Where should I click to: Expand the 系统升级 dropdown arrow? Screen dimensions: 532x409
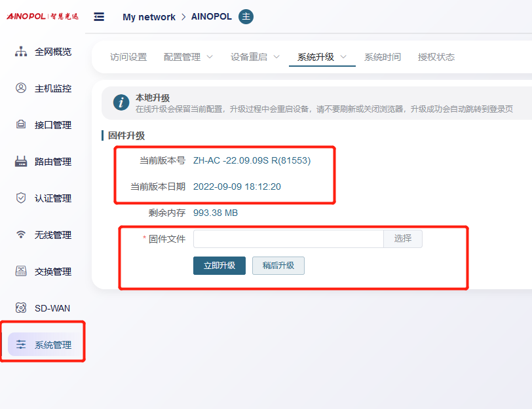343,57
